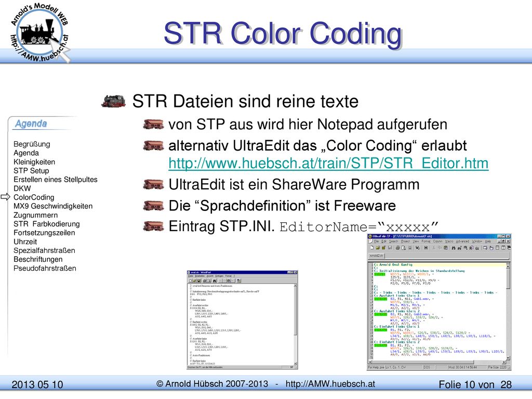Select the ColorCoding agenda entry
The width and height of the screenshot is (532, 399).
[x=34, y=197]
